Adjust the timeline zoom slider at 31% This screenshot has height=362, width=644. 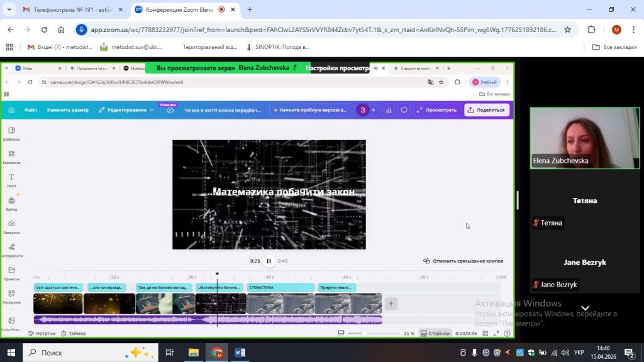click(365, 333)
